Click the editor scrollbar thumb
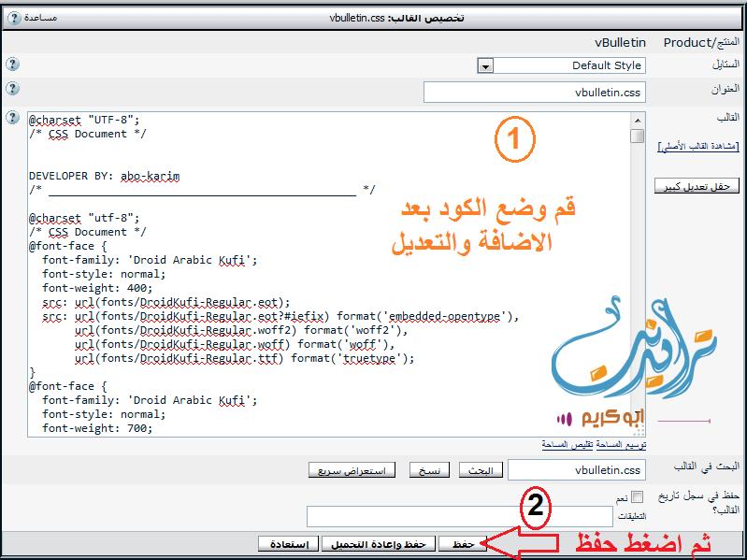 638,136
